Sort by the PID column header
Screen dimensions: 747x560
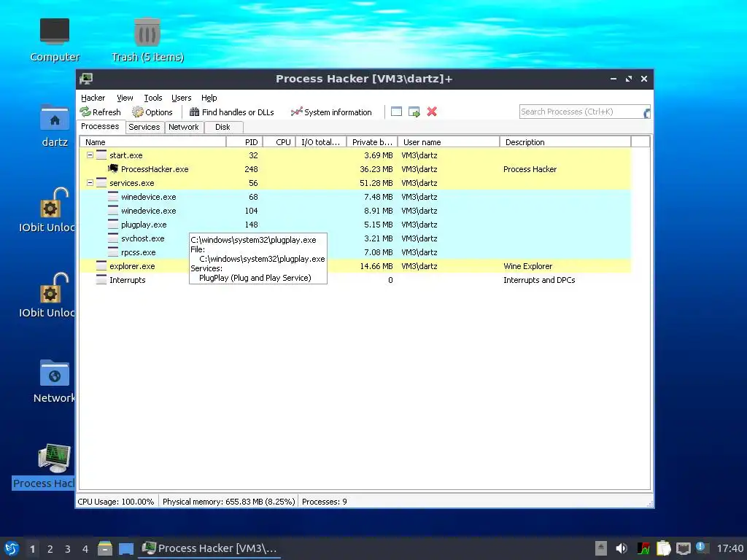244,142
